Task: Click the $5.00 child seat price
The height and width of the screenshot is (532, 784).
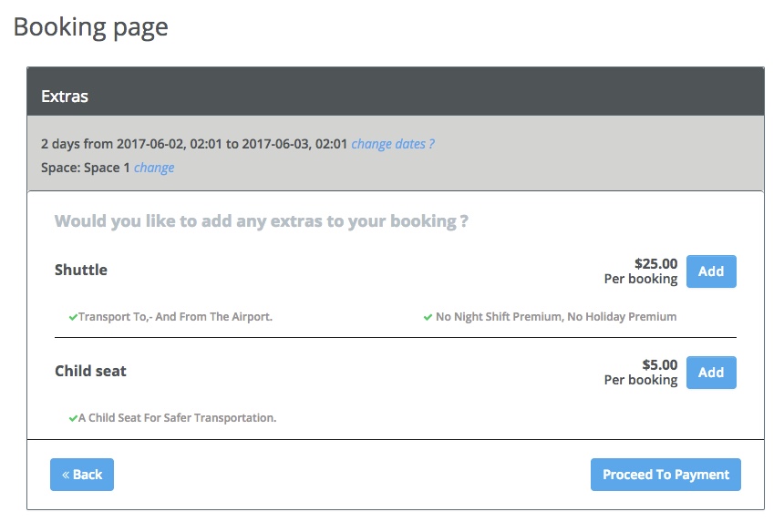Action: 660,365
